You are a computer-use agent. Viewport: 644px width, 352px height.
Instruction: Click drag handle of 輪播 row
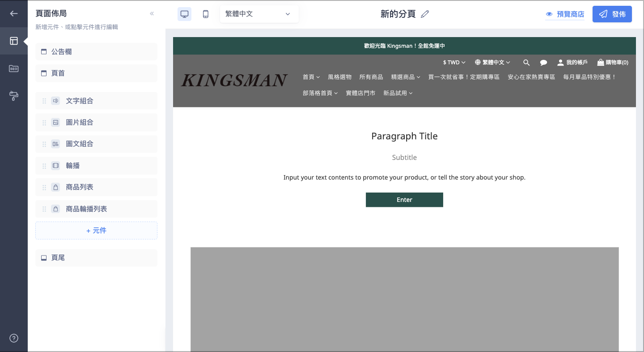(44, 166)
